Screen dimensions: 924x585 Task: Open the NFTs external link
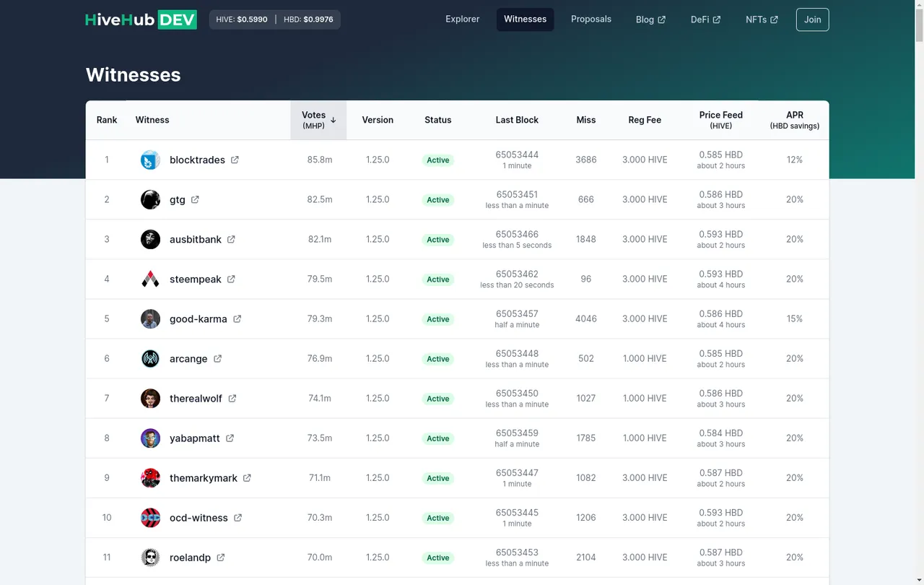click(762, 19)
